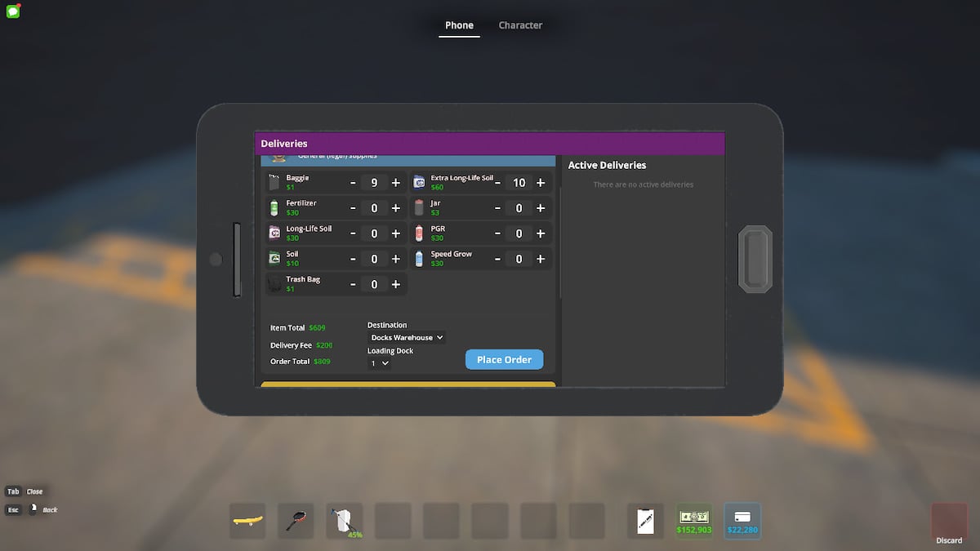This screenshot has height=551, width=980.
Task: Switch to the Character tab
Action: (520, 25)
